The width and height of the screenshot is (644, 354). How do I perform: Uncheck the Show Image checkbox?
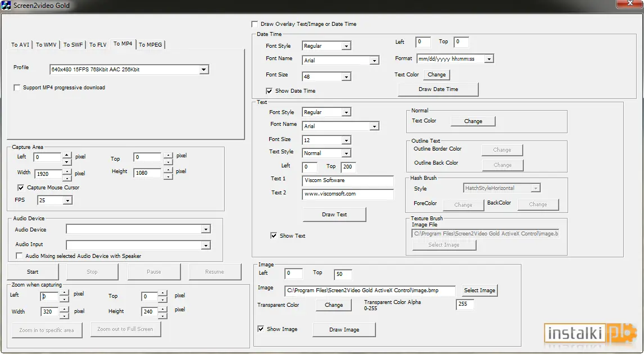(261, 329)
